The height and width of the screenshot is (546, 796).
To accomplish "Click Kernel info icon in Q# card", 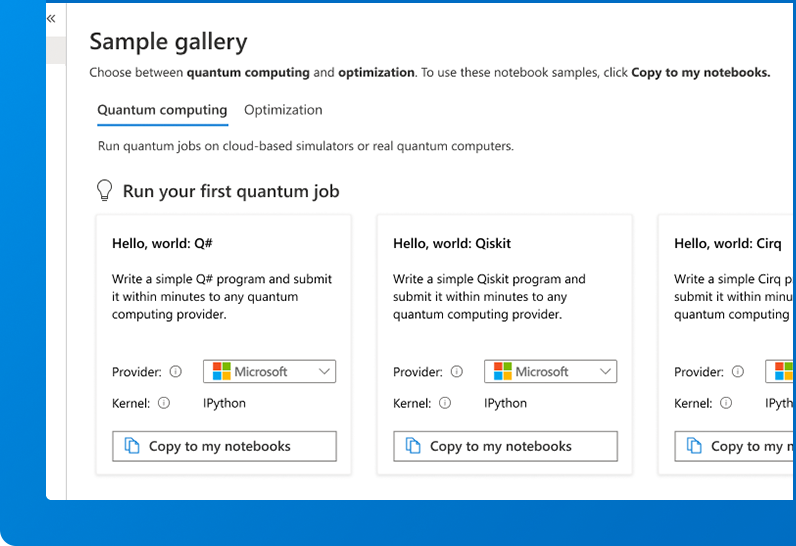I will point(164,403).
